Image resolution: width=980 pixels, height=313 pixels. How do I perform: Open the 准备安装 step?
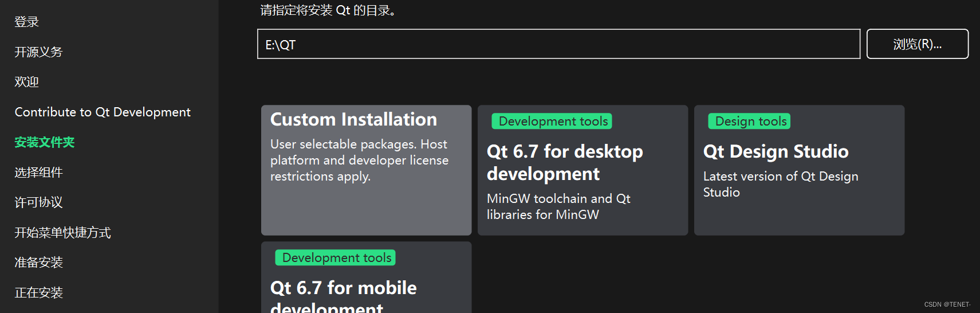coord(38,263)
